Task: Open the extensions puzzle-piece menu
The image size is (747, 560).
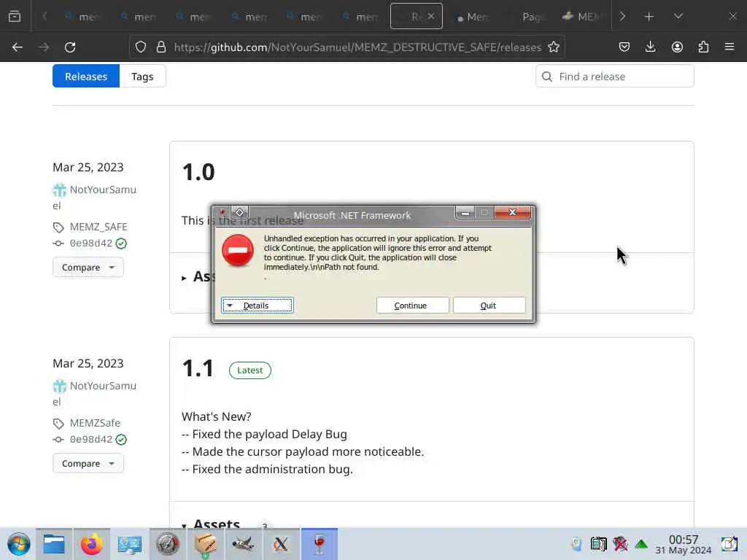Action: (x=703, y=47)
